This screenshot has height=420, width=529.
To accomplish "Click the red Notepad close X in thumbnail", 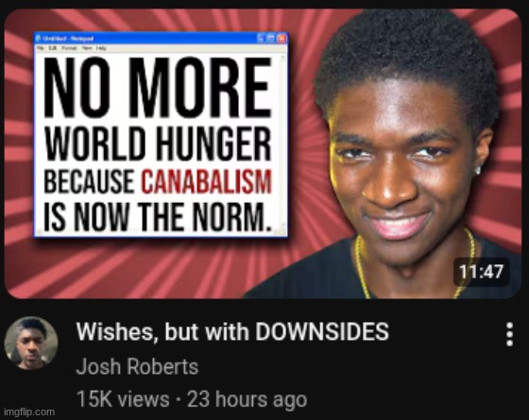I will click(x=282, y=39).
